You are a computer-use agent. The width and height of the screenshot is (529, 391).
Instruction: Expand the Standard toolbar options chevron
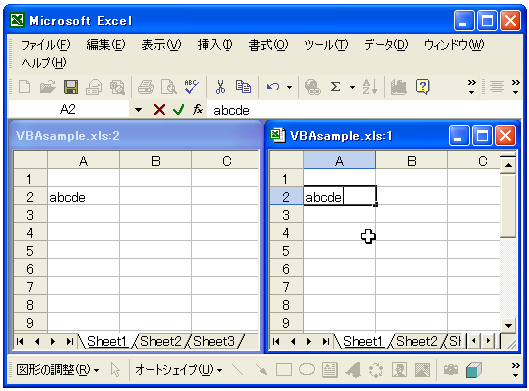click(x=472, y=87)
